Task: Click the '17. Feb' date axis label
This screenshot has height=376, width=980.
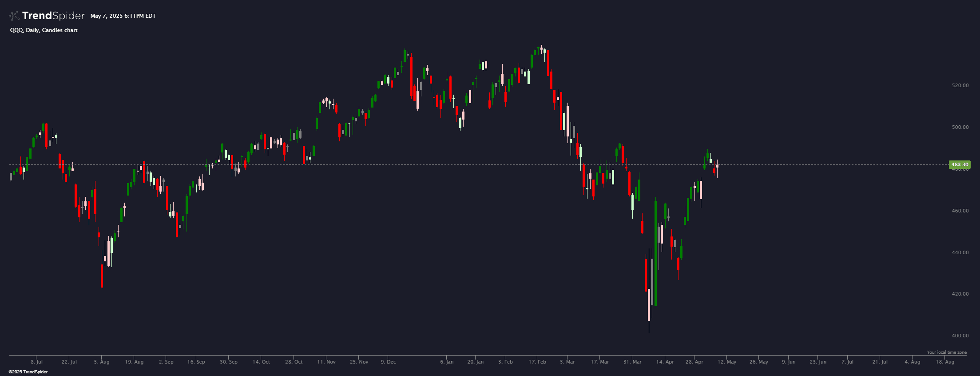Action: [x=537, y=362]
